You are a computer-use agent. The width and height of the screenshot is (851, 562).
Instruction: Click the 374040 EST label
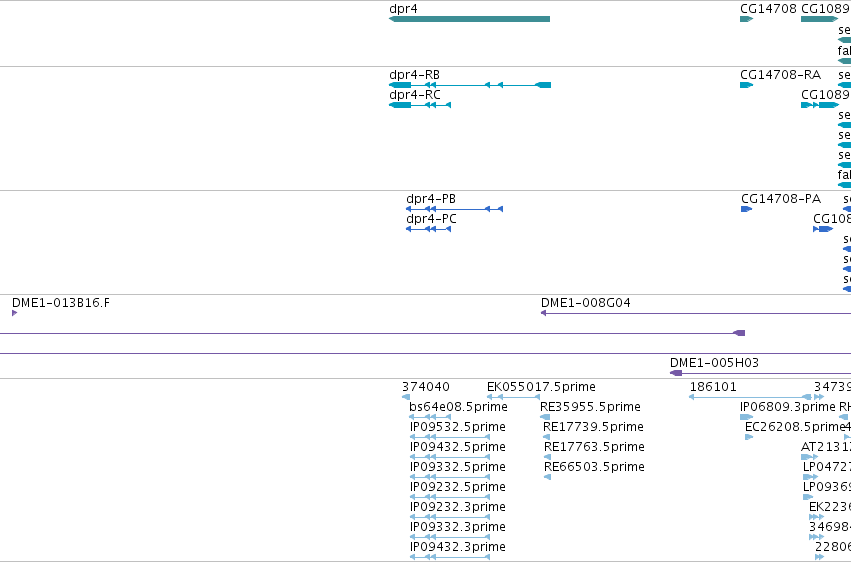(x=426, y=387)
